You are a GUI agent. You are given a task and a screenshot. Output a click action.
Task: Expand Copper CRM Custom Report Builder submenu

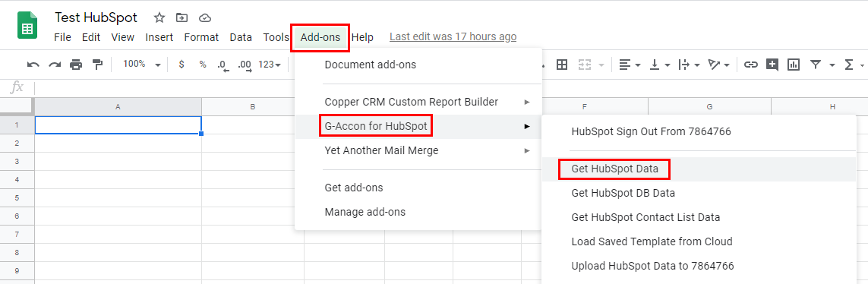tap(418, 102)
